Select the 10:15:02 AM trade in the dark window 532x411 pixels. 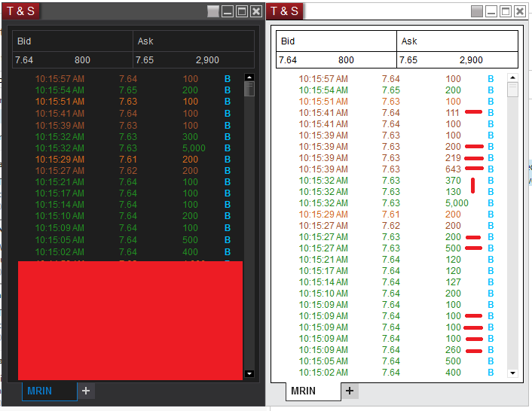[133, 252]
